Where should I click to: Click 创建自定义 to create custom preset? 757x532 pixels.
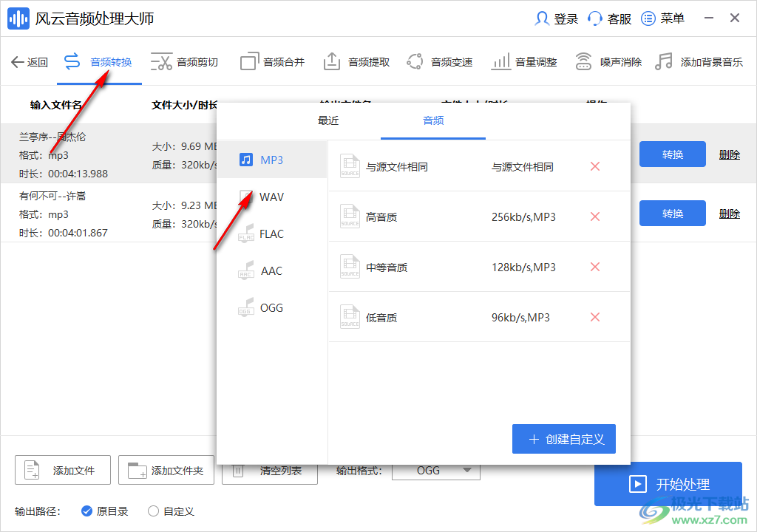coord(564,438)
